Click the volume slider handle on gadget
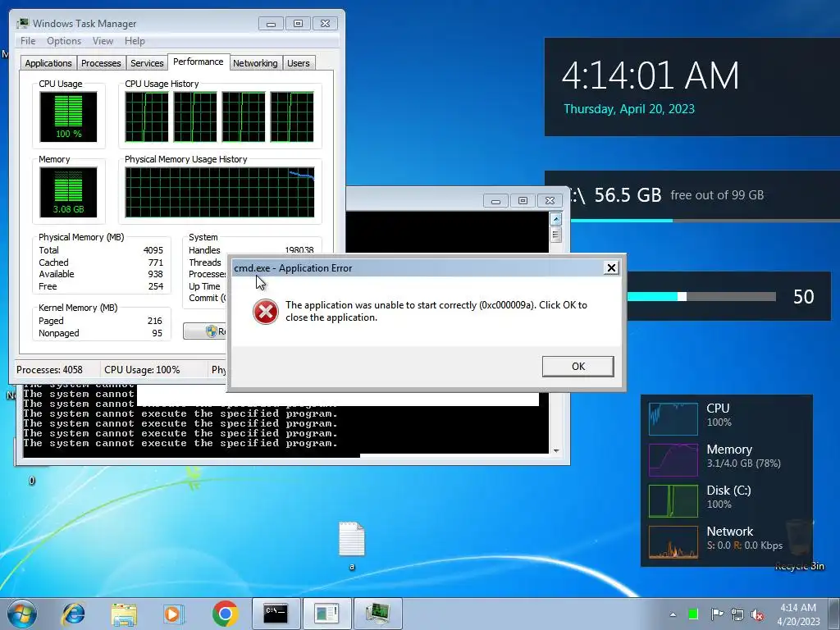Screen dimensions: 840x630 (x=682, y=296)
